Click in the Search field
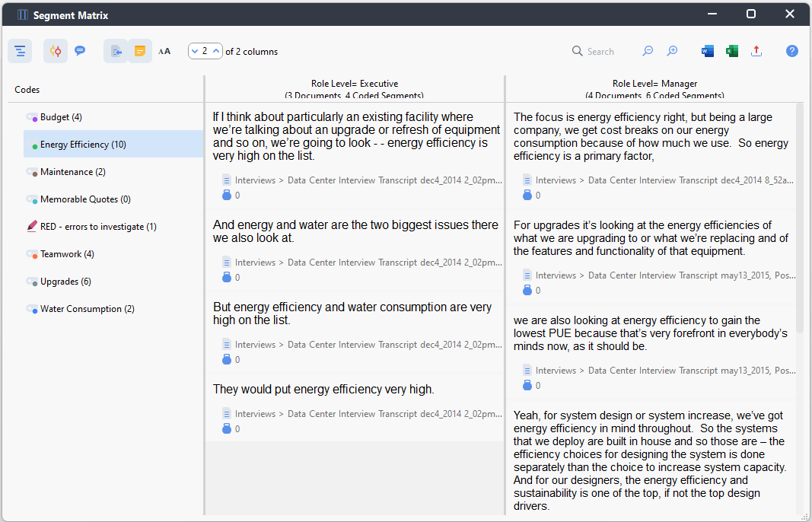 coord(600,51)
